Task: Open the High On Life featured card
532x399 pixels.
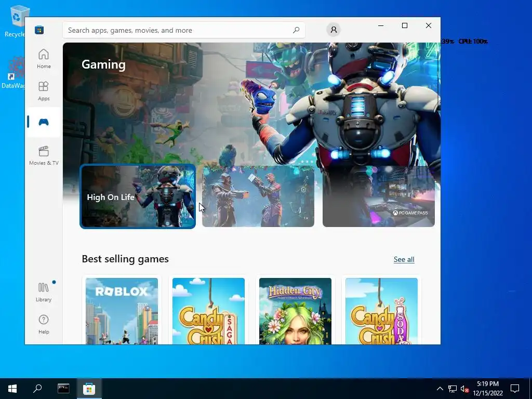Action: (x=138, y=196)
